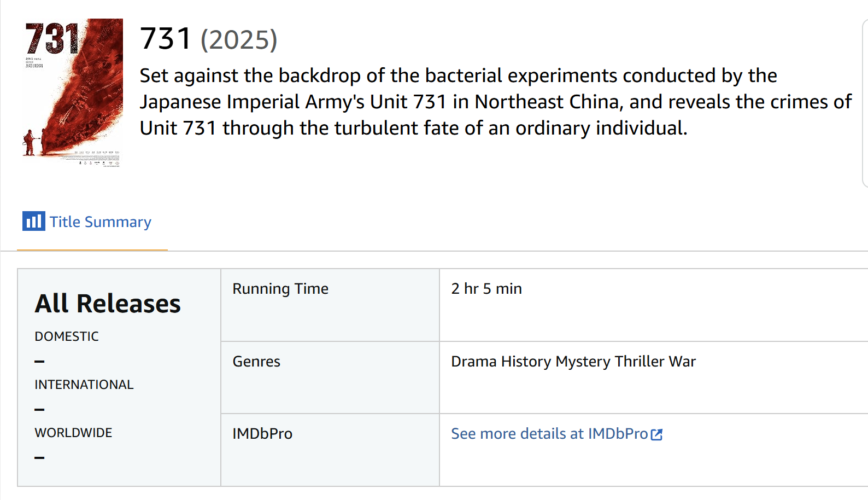868x500 pixels.
Task: Select the WORLDWIDE label
Action: [73, 433]
